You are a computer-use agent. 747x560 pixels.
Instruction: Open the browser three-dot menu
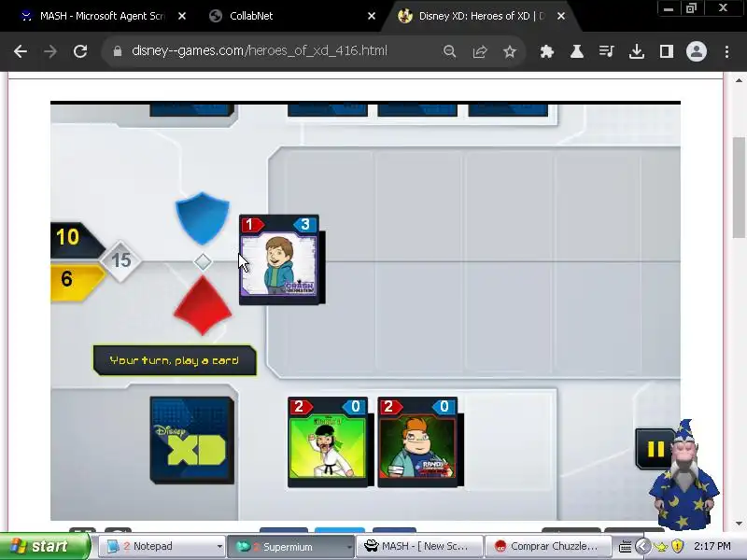(726, 51)
